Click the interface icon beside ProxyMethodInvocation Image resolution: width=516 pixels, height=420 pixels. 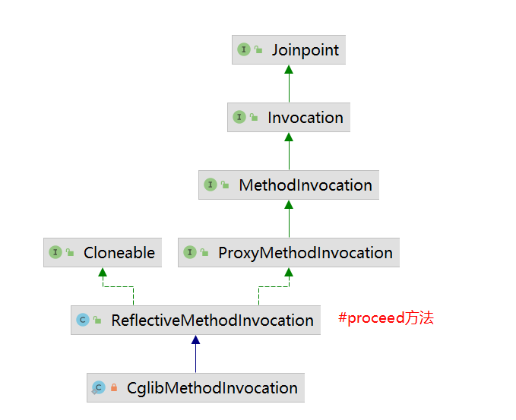point(190,252)
